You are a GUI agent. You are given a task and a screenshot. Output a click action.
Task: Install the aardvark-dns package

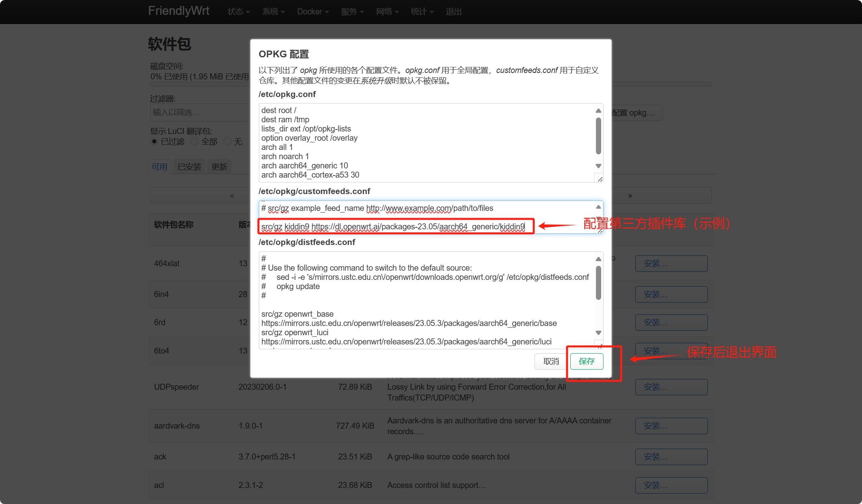[x=671, y=426]
